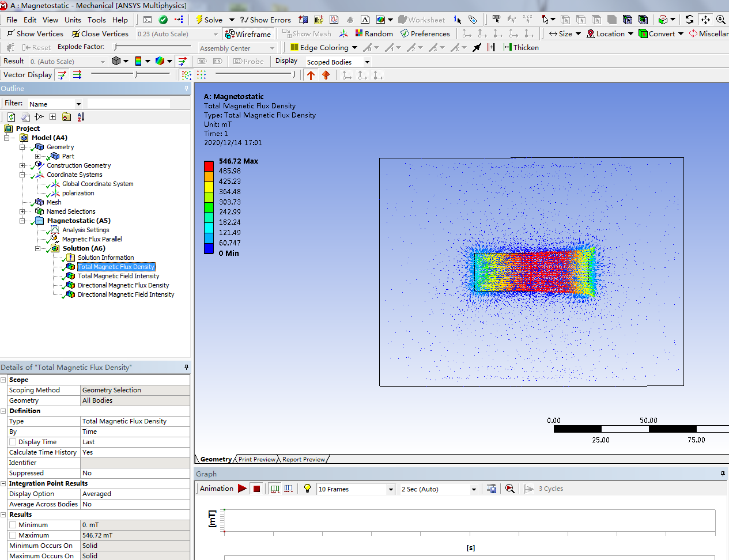Click the expand all icon in Outline
Viewport: 729px width, 560px height.
pyautogui.click(x=52, y=117)
